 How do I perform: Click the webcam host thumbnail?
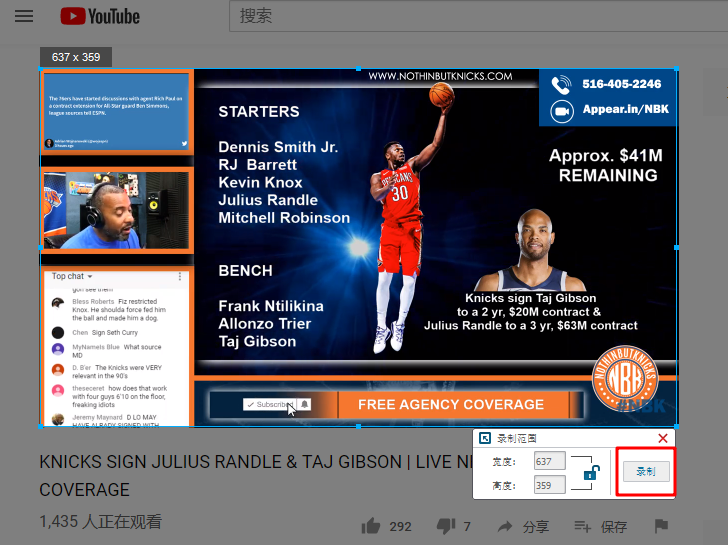point(117,211)
